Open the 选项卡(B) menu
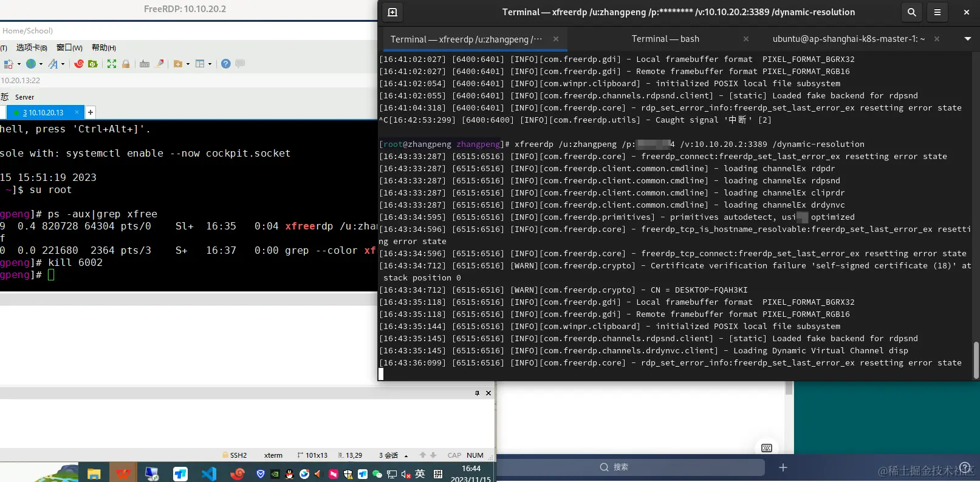Image resolution: width=980 pixels, height=482 pixels. coord(32,47)
